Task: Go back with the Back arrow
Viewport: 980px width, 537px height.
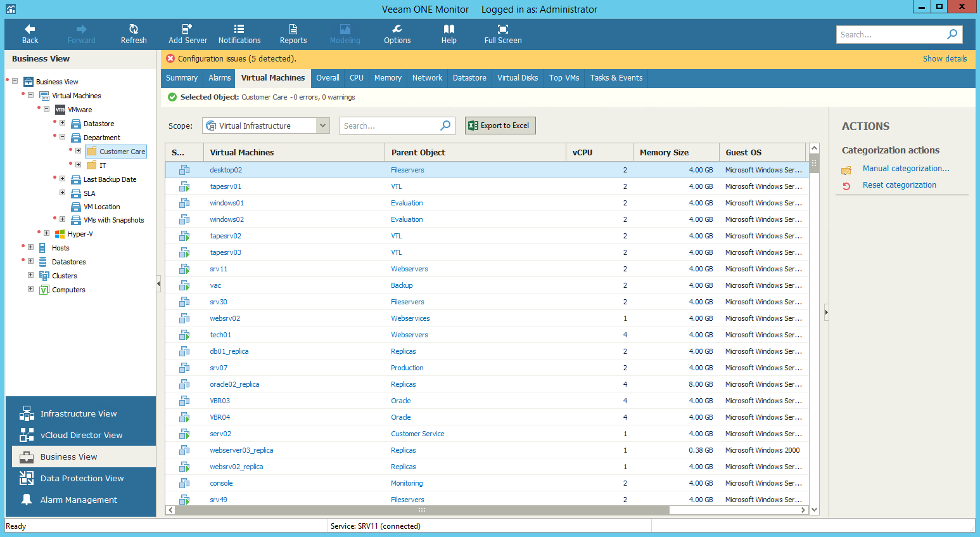Action: 30,34
